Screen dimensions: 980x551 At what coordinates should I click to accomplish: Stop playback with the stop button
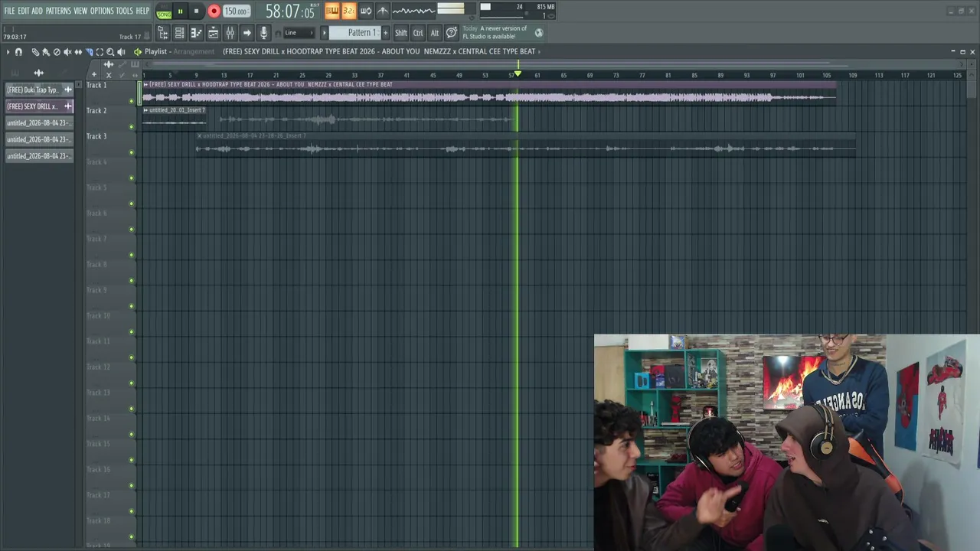pos(196,11)
